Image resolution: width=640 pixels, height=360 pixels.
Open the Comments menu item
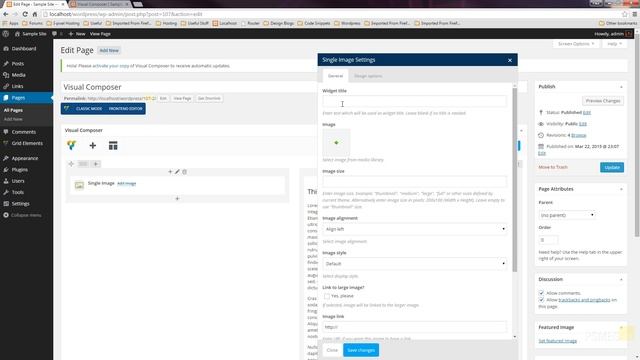24,132
